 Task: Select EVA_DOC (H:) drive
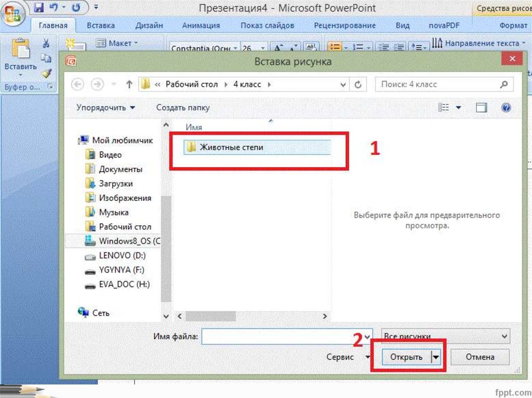(117, 284)
